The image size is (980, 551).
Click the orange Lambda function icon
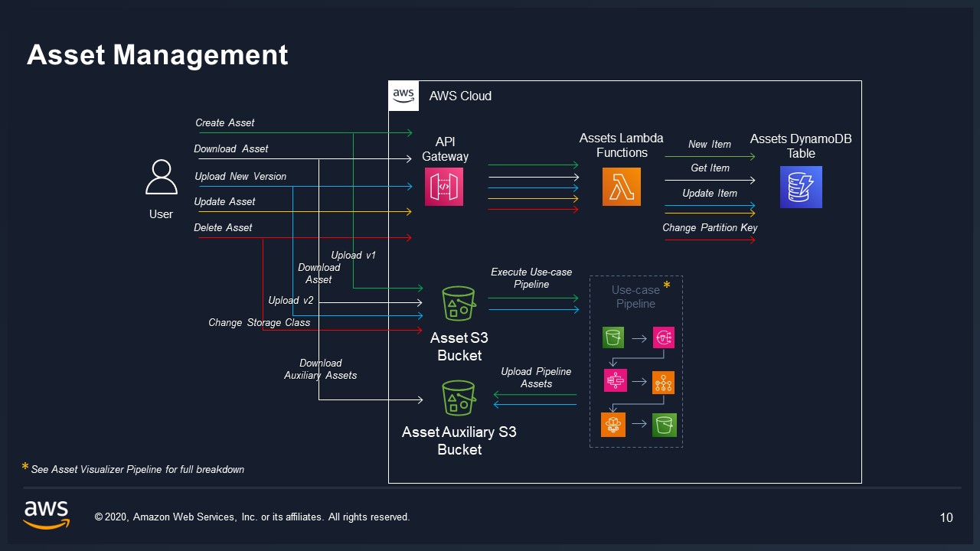coord(622,187)
